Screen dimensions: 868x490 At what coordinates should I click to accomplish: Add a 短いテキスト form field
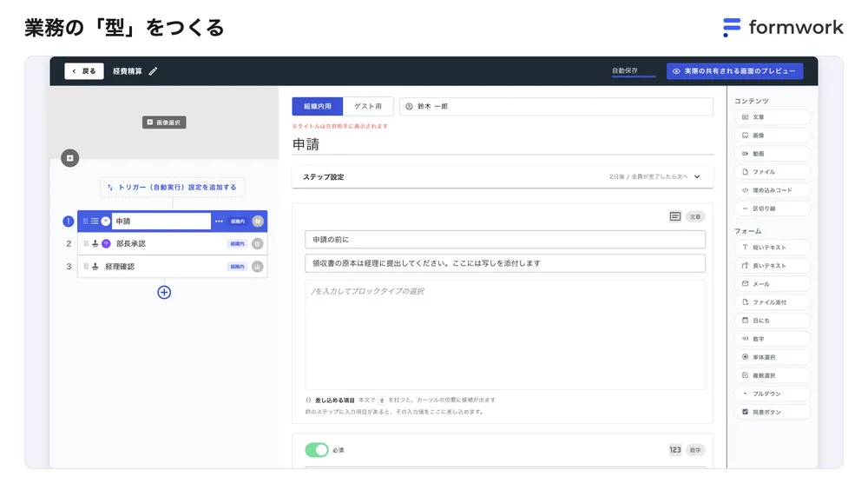pos(773,248)
